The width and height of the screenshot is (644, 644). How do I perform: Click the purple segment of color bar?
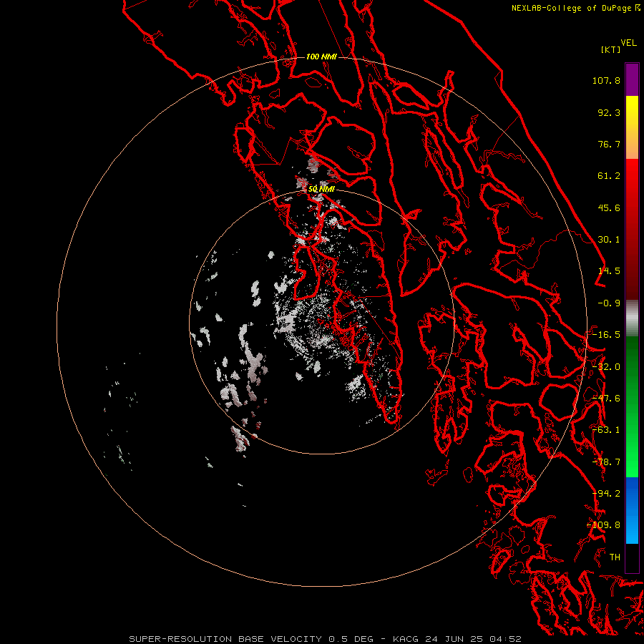pos(632,80)
